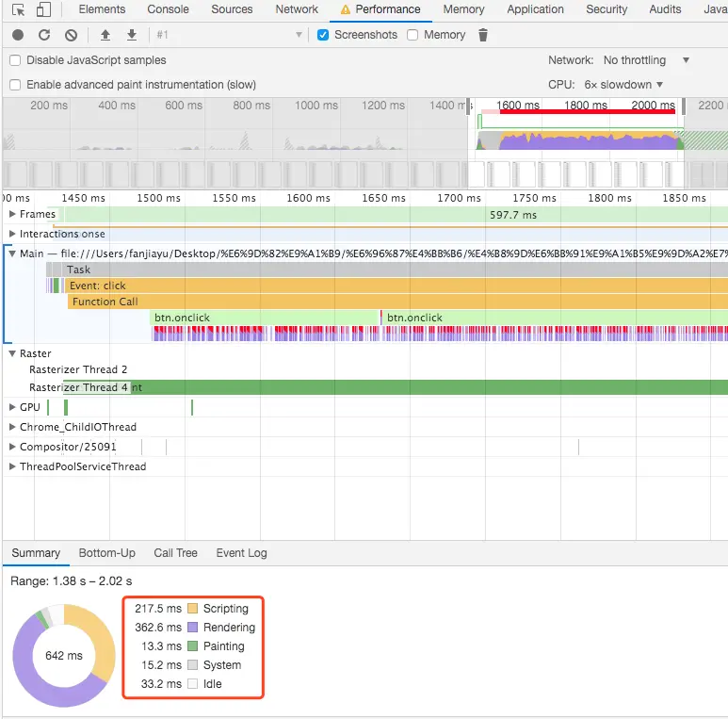Select the Event: click entry
The width and height of the screenshot is (728, 719).
point(396,286)
